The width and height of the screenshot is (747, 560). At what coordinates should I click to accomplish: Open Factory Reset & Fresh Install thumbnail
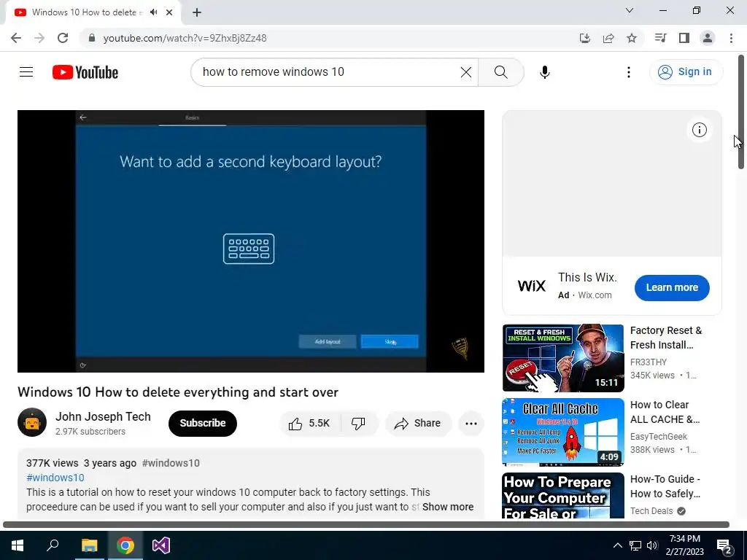tap(563, 357)
